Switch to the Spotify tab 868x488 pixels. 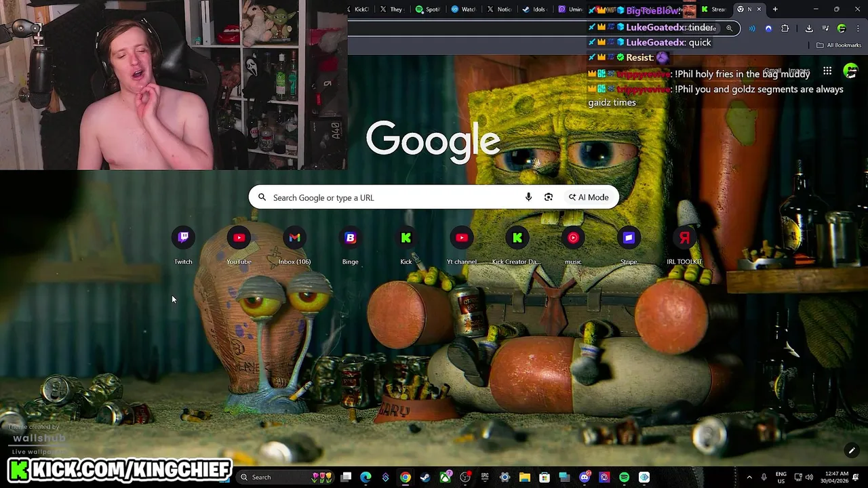pos(428,9)
